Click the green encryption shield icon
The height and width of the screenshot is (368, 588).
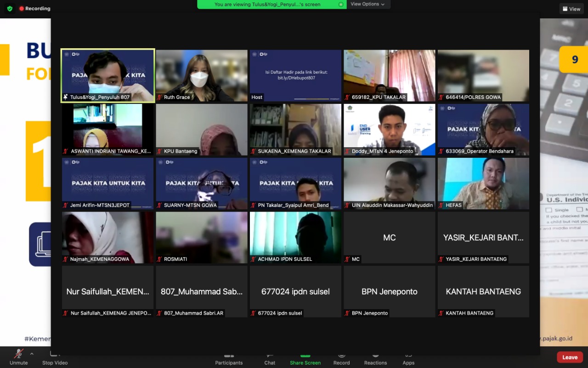tap(10, 8)
